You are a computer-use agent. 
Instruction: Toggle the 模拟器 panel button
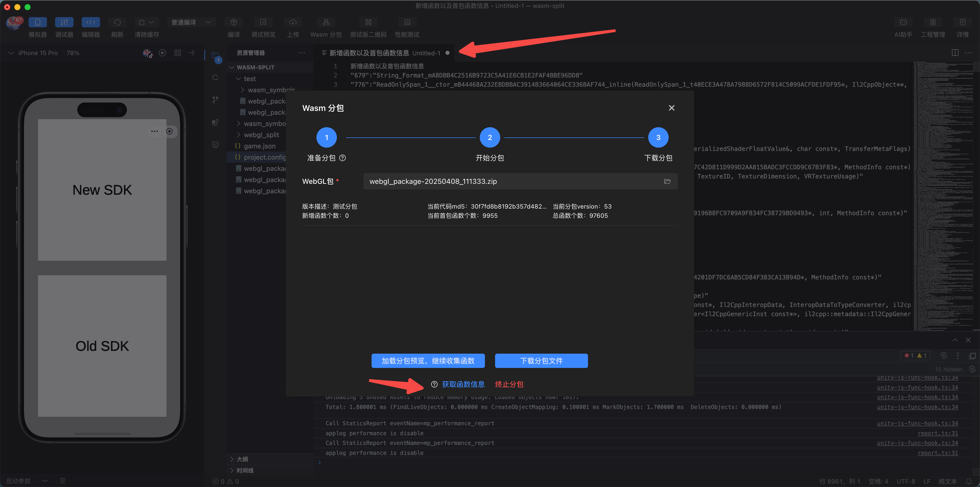point(38,22)
